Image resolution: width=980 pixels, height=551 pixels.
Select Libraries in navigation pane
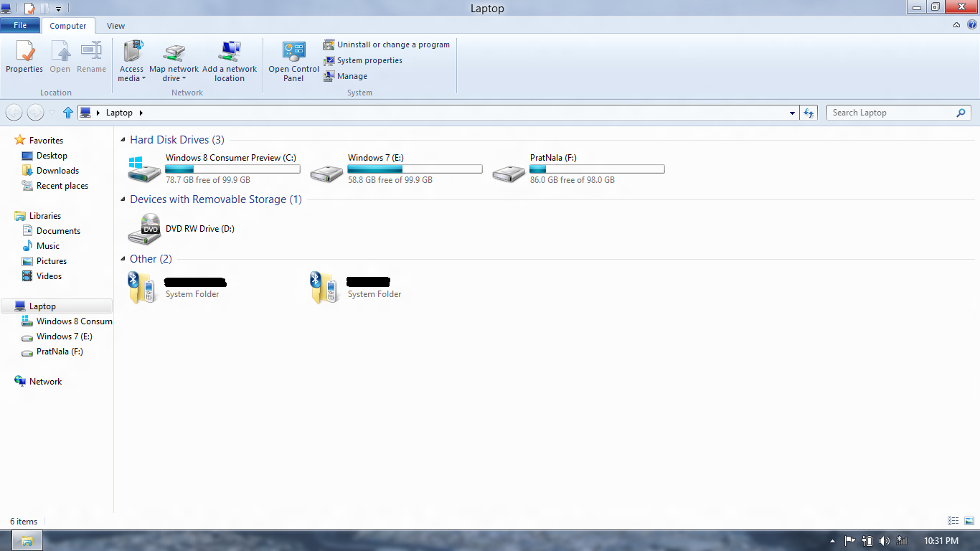point(45,216)
